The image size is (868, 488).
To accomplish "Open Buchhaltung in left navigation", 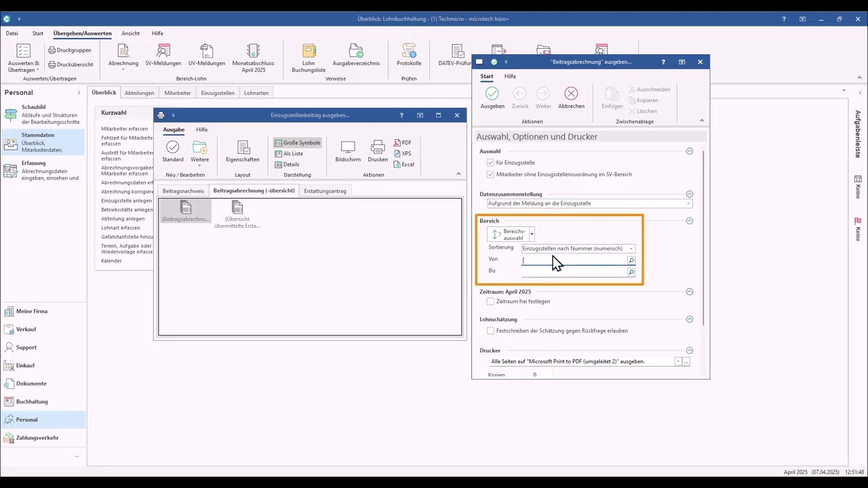I will [31, 402].
